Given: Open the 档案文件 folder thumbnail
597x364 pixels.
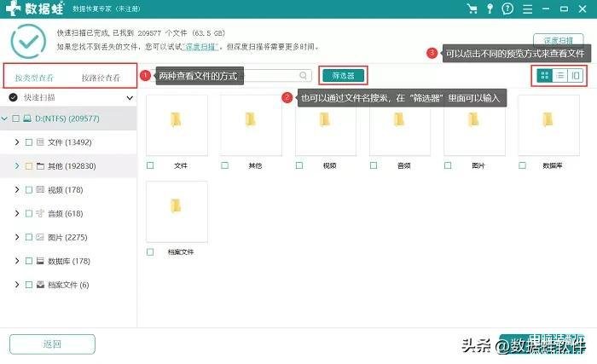Looking at the screenshot, I should pos(177,212).
